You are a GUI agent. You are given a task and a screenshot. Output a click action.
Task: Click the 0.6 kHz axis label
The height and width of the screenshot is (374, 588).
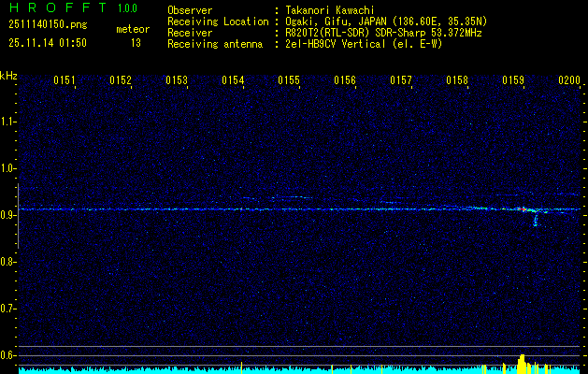8,355
